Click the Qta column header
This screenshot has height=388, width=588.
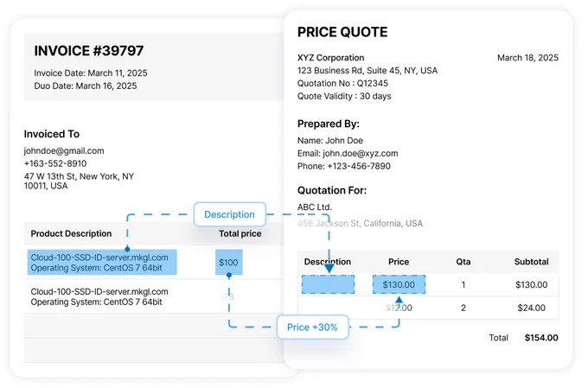pyautogui.click(x=463, y=262)
